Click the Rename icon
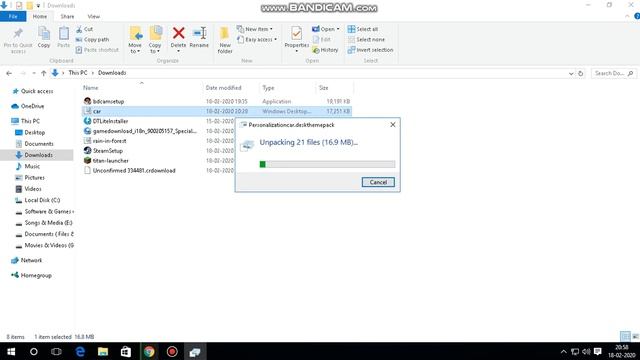The height and width of the screenshot is (360, 640). (x=199, y=33)
